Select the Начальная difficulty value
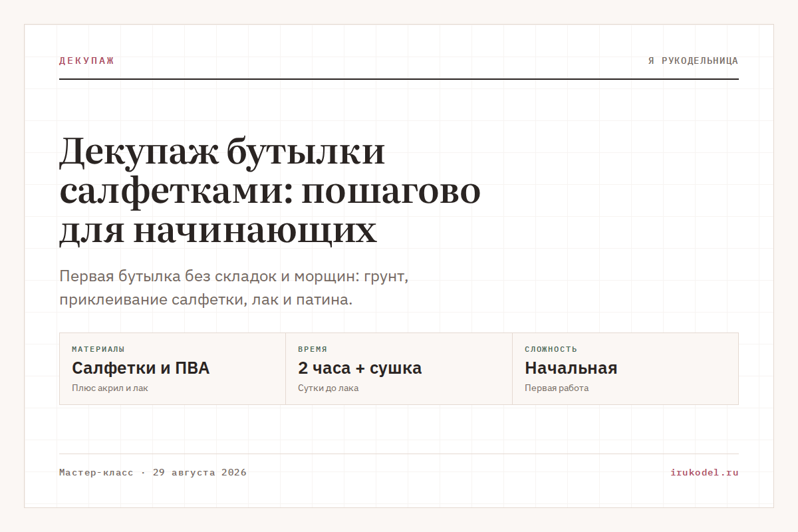798x532 pixels. pyautogui.click(x=571, y=368)
